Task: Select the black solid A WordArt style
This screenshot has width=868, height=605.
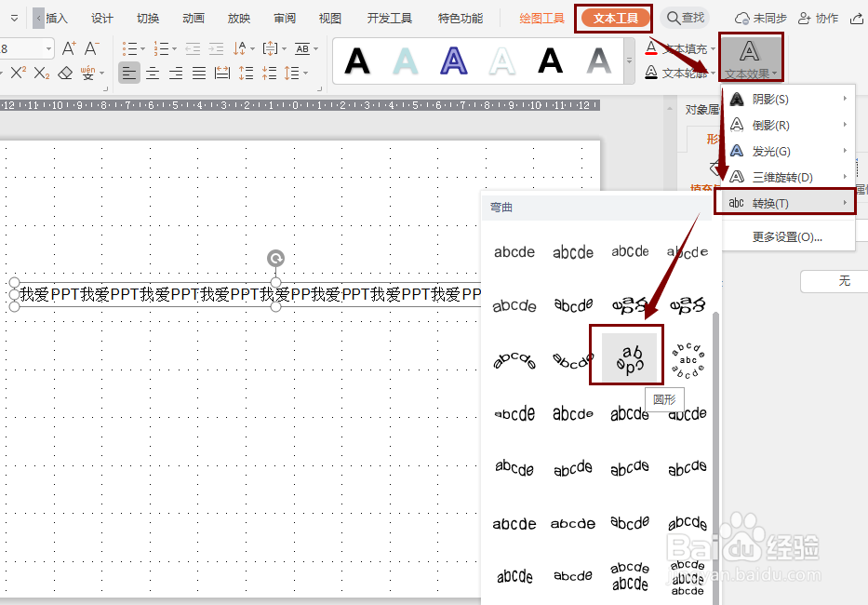Action: click(357, 60)
